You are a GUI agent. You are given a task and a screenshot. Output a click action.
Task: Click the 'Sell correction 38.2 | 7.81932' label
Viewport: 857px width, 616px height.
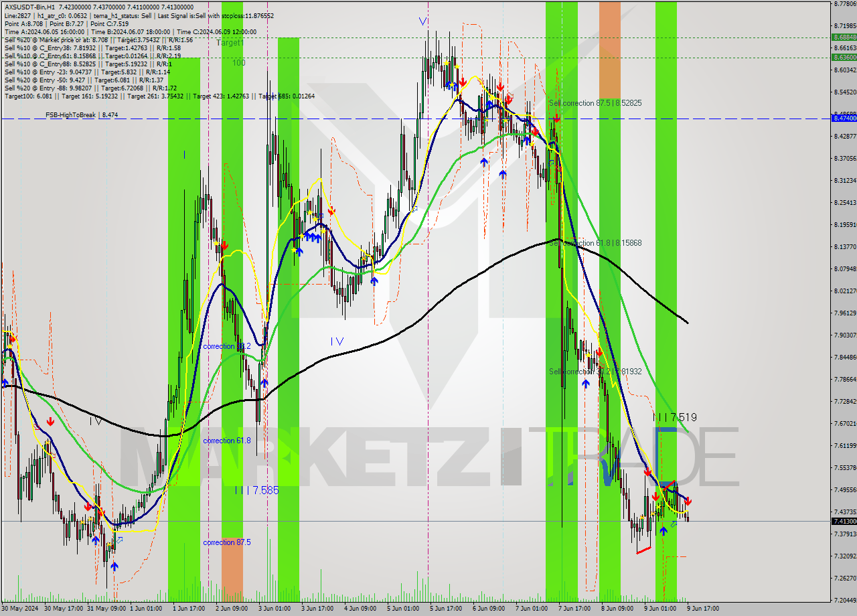pos(595,372)
